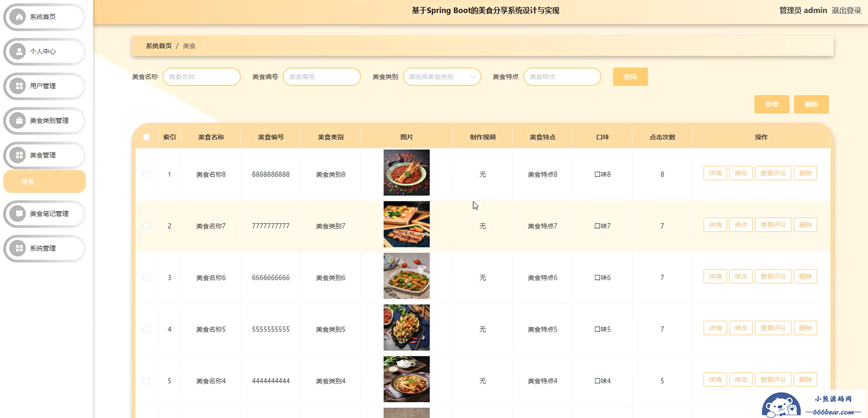Click 查看评论 for 美食名称5
Viewport: 868px width, 418px height.
click(773, 328)
